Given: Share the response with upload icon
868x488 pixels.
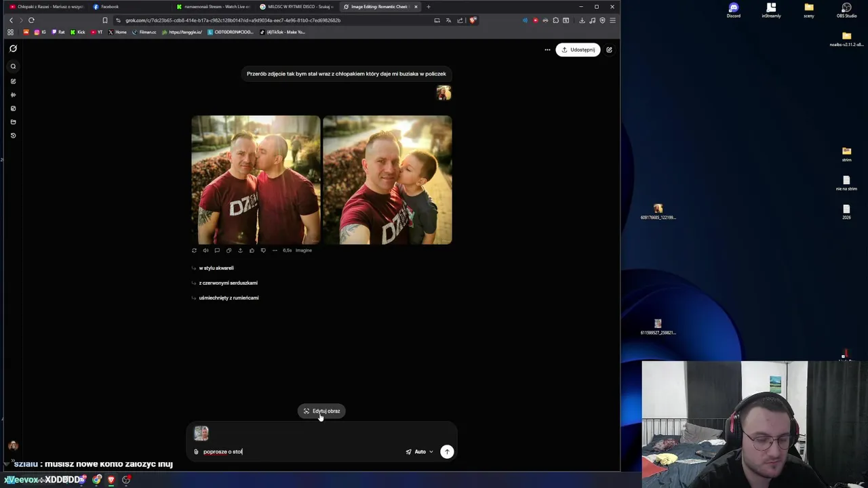Looking at the screenshot, I should (x=240, y=251).
